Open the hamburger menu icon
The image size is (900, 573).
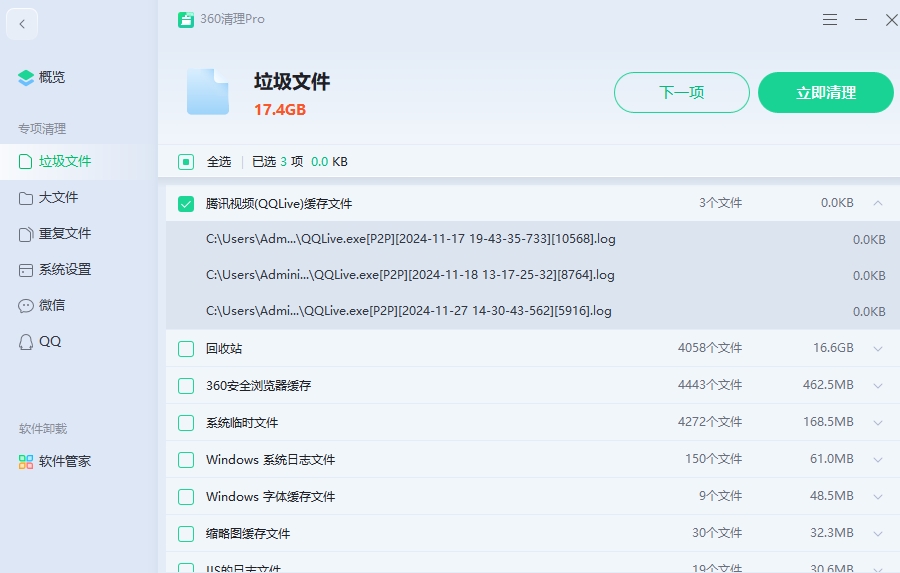829,20
